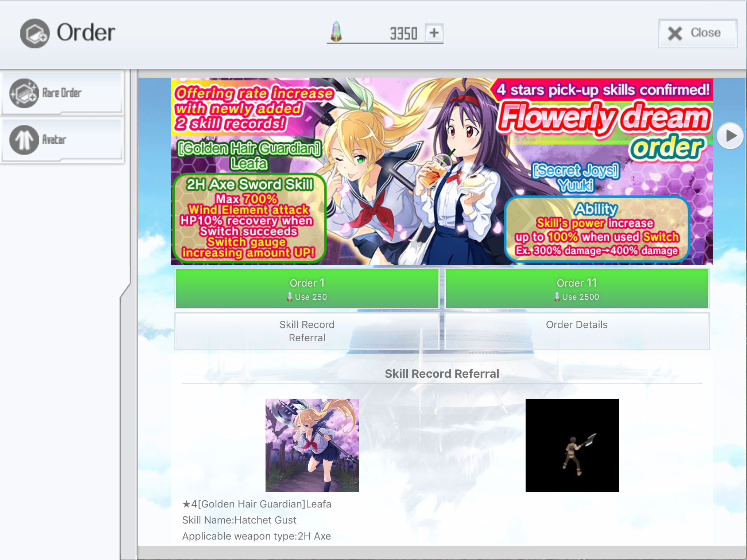
Task: Add more diamonds with the plus button
Action: point(434,33)
